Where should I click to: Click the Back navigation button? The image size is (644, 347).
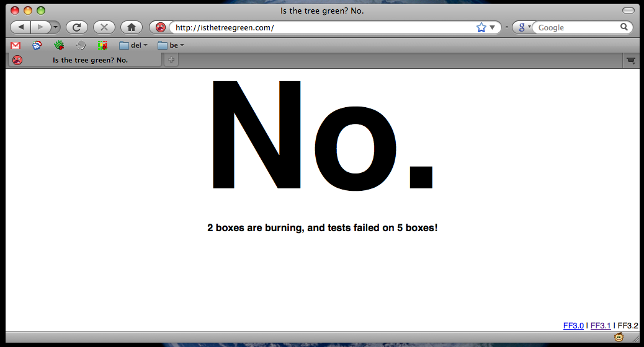(x=20, y=27)
